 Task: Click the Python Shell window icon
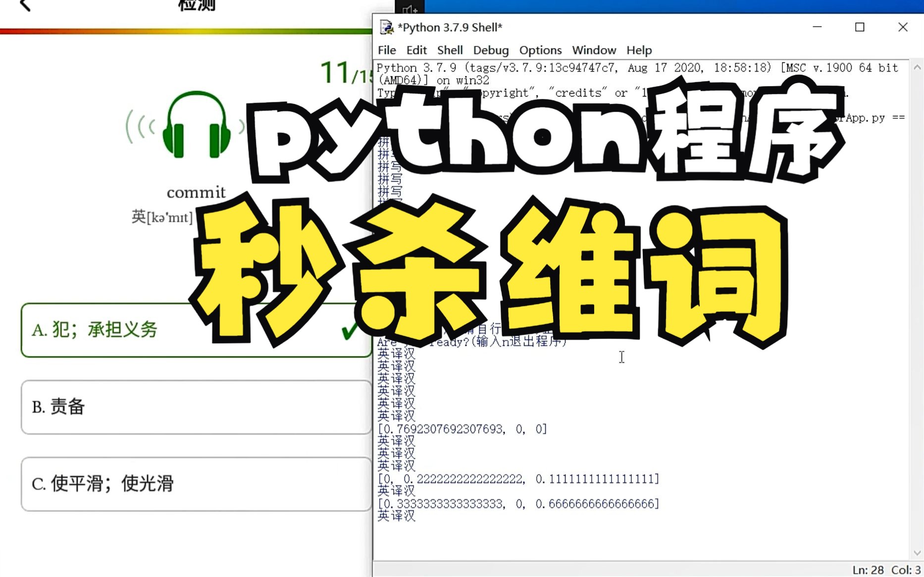pos(386,27)
